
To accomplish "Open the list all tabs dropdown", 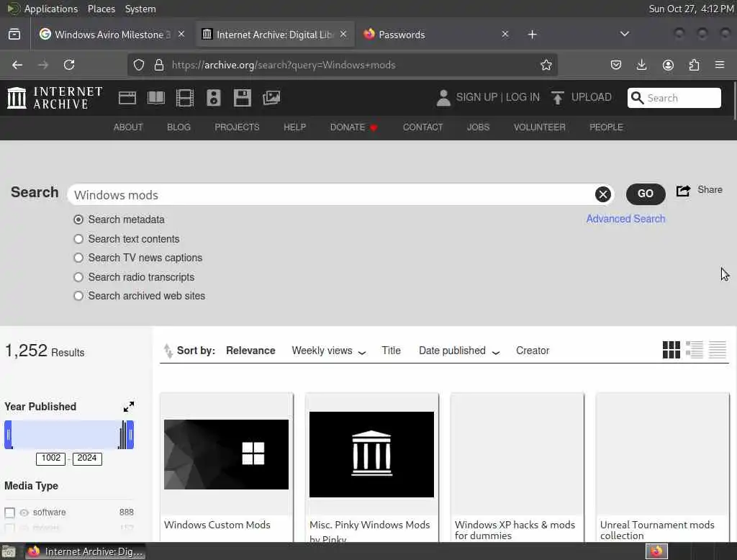I will (x=624, y=34).
